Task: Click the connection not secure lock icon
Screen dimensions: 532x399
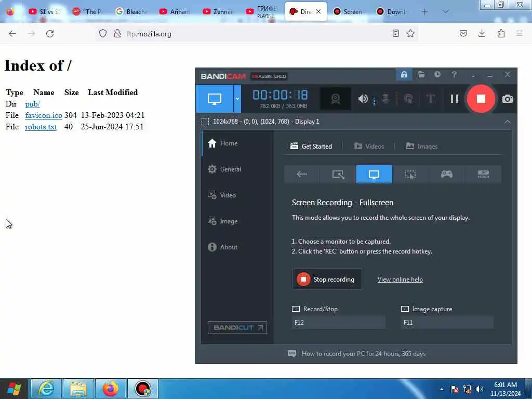Action: click(x=117, y=33)
